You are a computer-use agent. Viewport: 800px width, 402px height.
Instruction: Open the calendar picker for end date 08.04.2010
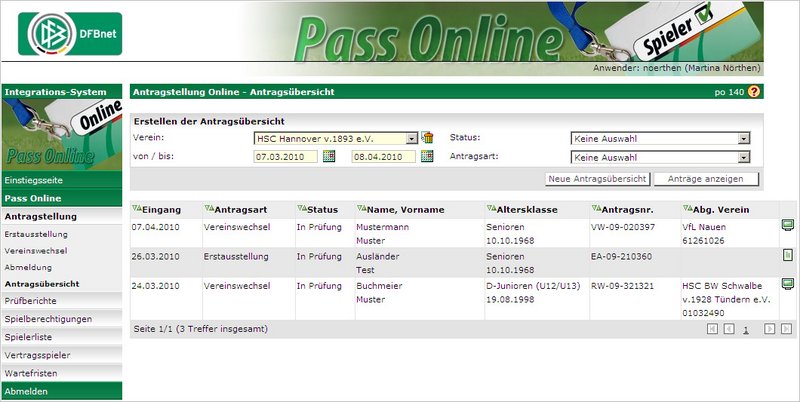click(x=427, y=157)
